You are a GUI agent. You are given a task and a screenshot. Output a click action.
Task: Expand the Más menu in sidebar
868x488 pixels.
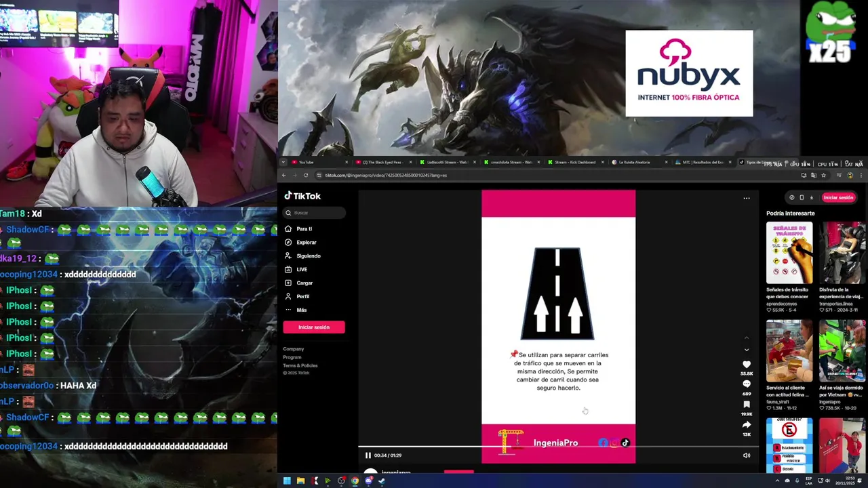tap(296, 310)
